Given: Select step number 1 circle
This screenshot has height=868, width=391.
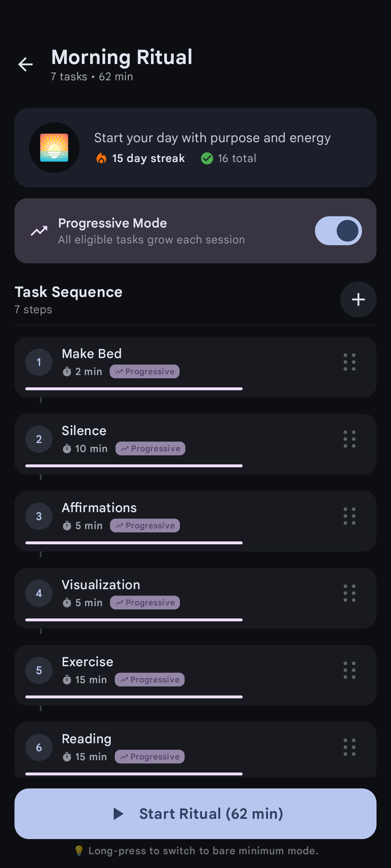Looking at the screenshot, I should tap(39, 362).
